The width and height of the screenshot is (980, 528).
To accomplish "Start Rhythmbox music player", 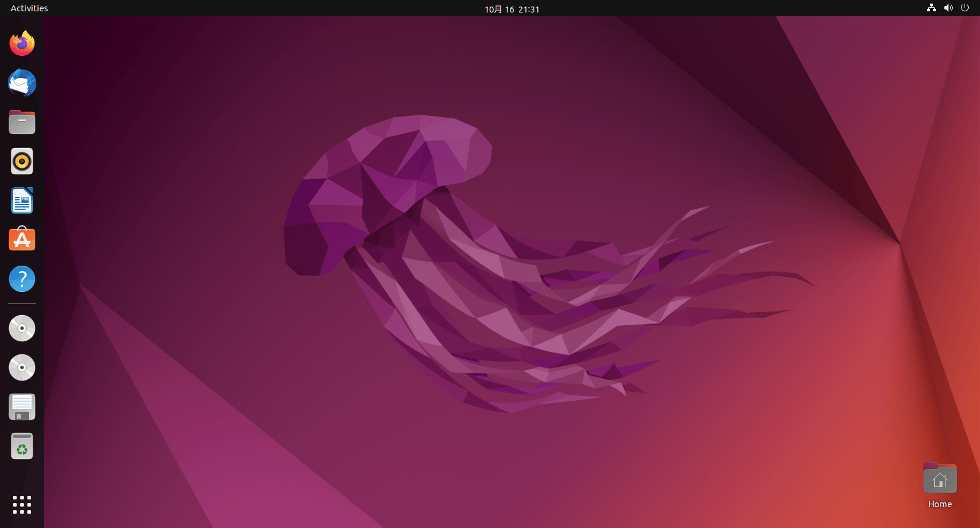I will coord(22,161).
